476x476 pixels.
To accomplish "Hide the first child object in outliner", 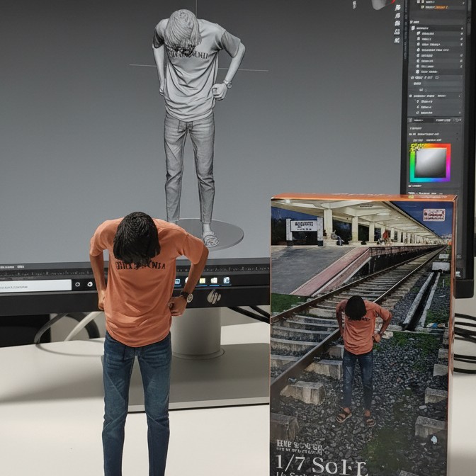I will (x=460, y=33).
